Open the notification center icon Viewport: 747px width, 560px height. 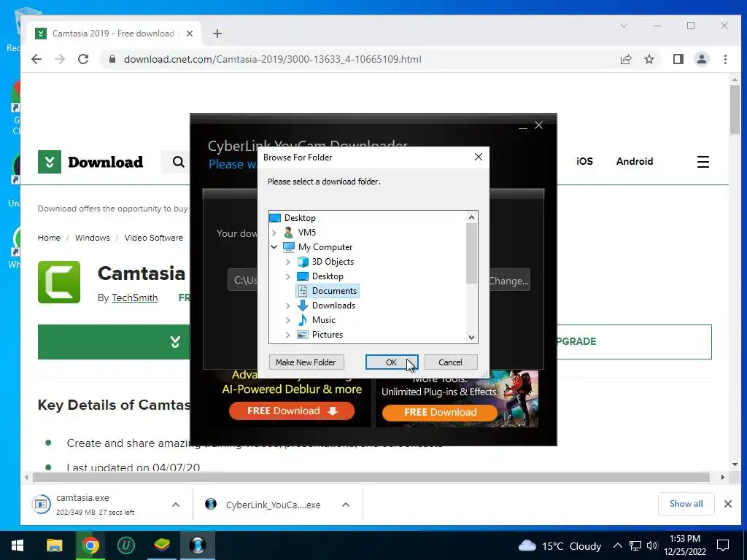[x=723, y=545]
